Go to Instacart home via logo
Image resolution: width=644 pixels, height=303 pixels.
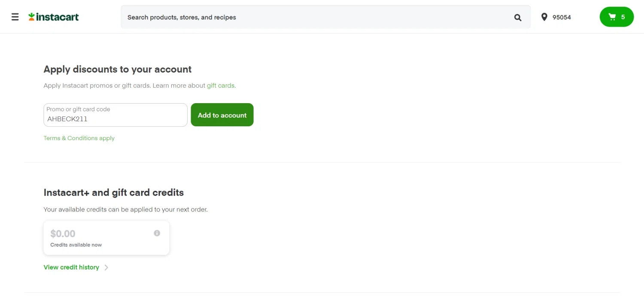54,17
